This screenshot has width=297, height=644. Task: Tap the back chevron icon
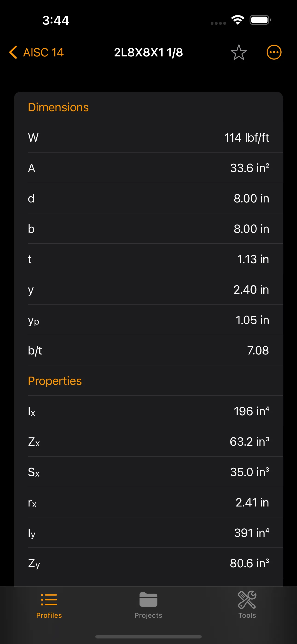tap(13, 52)
